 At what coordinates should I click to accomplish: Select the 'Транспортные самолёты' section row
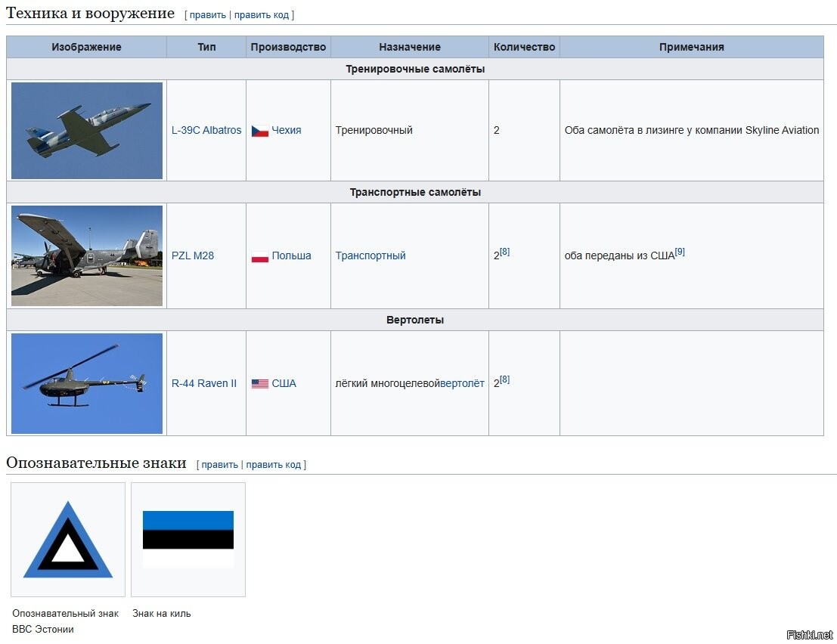pos(415,192)
